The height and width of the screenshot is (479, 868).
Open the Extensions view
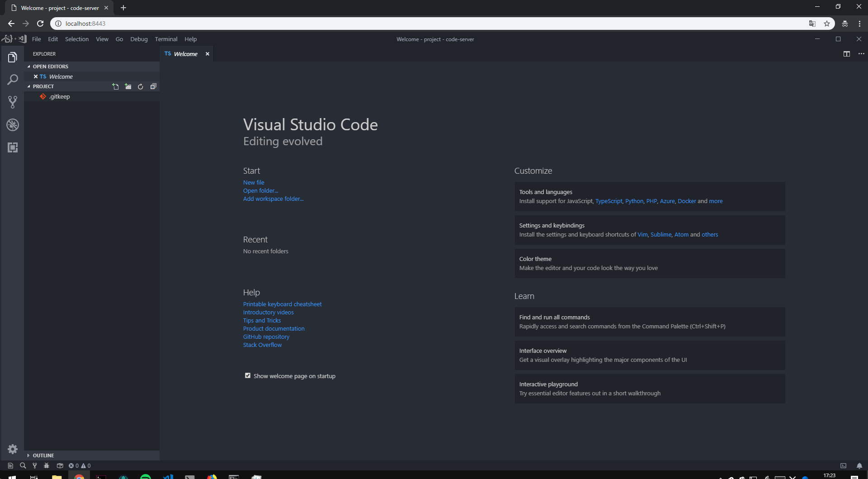[13, 147]
